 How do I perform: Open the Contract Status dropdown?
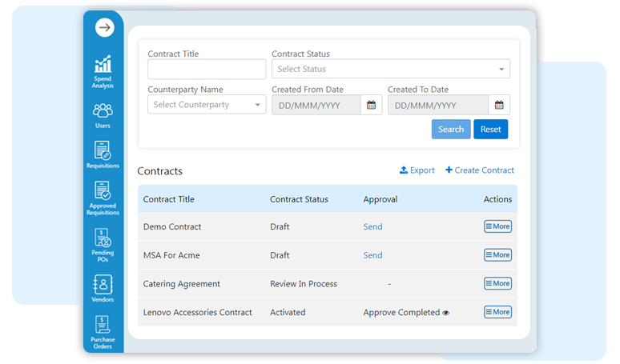(x=391, y=69)
